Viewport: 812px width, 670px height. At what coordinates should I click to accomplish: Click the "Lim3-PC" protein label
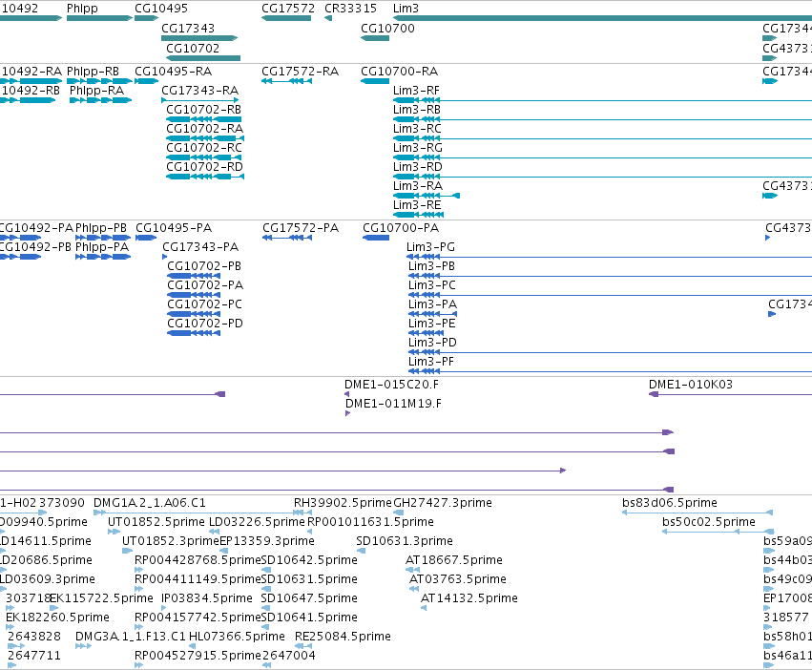[432, 285]
